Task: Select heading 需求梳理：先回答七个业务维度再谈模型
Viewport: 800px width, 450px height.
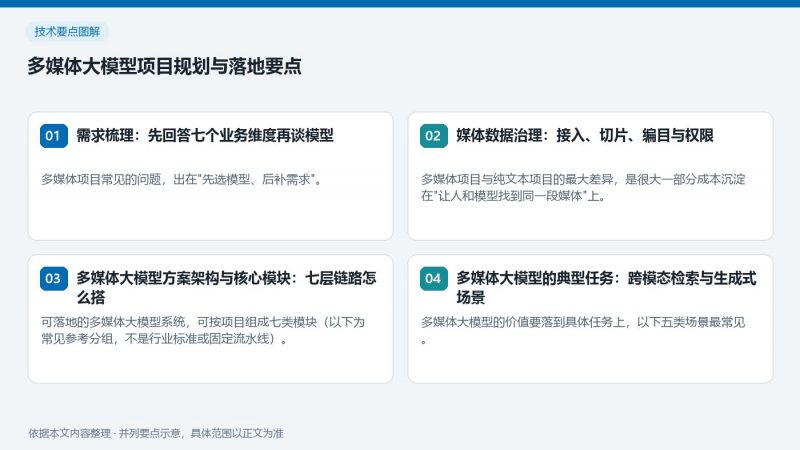Action: 205,136
